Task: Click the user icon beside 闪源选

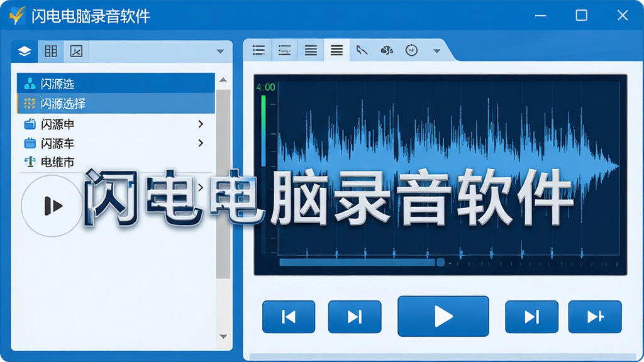Action: 30,84
